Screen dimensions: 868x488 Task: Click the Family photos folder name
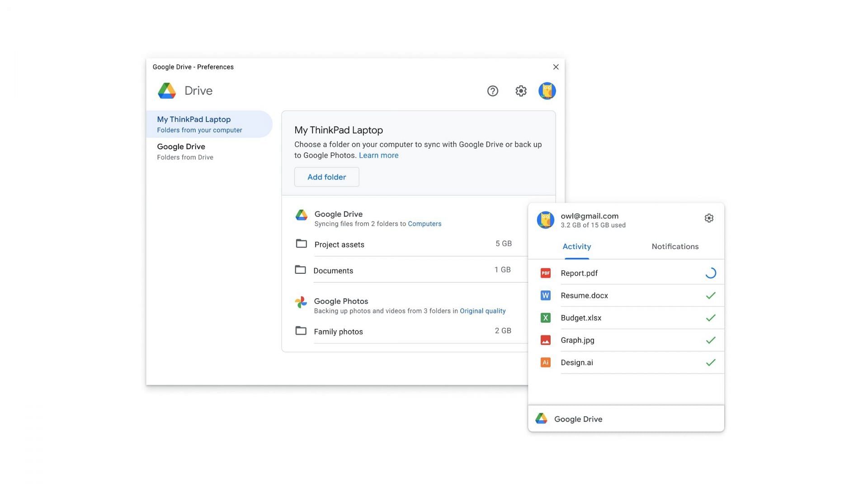pyautogui.click(x=338, y=332)
